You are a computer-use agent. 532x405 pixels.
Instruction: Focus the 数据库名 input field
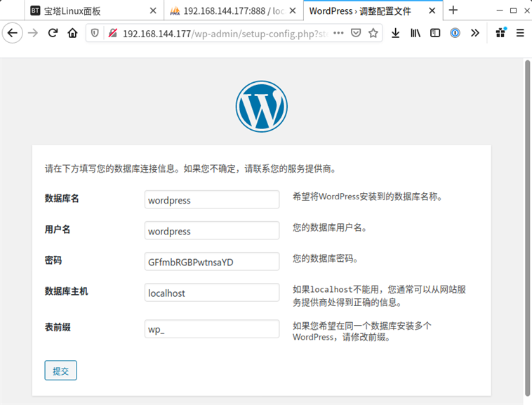point(212,199)
